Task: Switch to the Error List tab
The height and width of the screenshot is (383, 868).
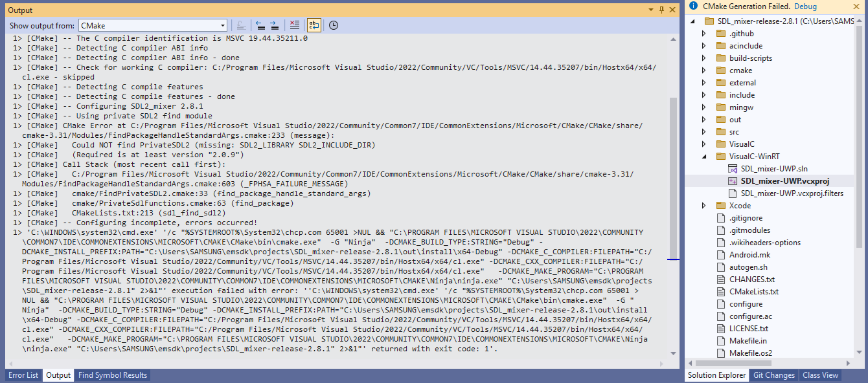Action: click(x=23, y=375)
